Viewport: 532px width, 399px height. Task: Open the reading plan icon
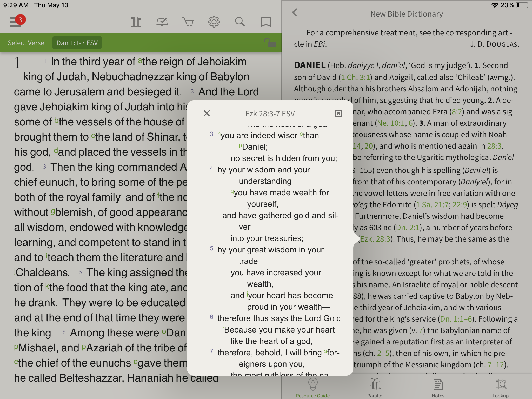click(x=162, y=22)
